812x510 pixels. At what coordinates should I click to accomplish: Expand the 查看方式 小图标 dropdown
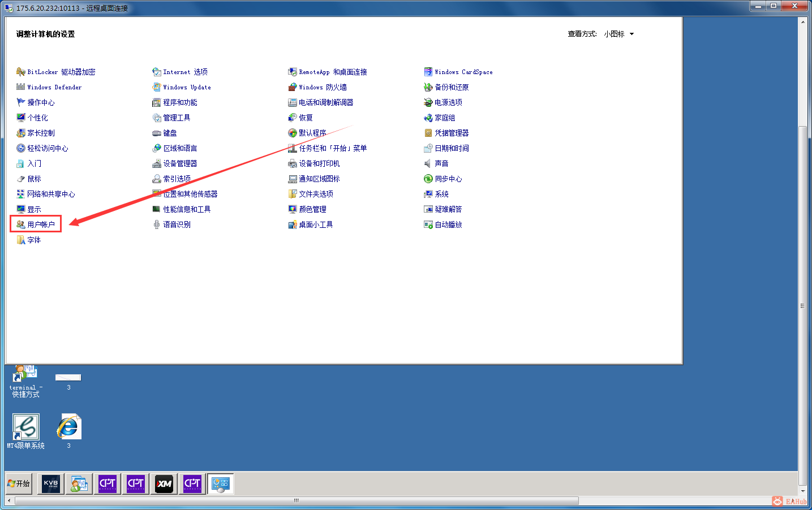pos(618,34)
